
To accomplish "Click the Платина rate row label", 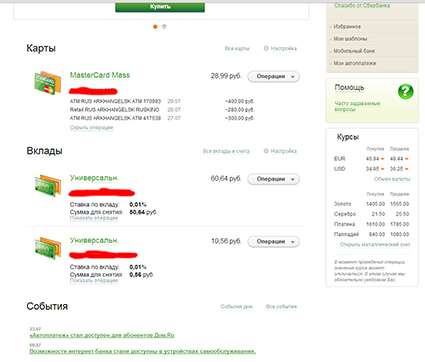I will click(344, 224).
